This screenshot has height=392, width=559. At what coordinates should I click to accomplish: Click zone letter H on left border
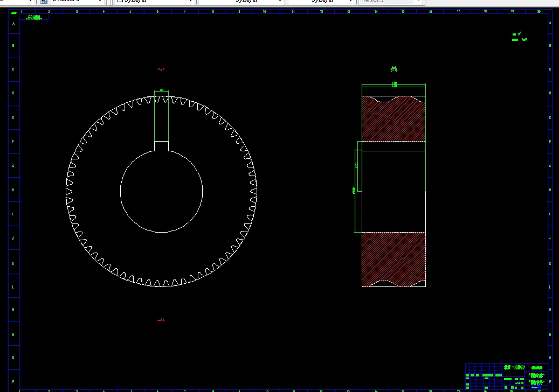(x=13, y=190)
